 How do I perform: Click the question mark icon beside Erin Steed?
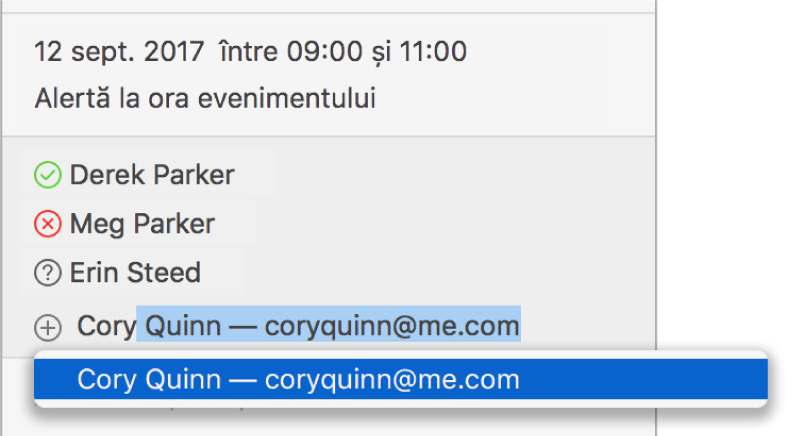(48, 272)
